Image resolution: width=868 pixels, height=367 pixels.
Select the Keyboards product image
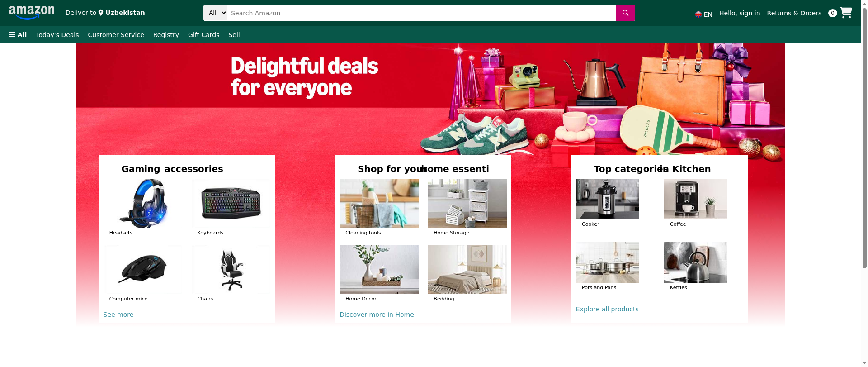[231, 203]
